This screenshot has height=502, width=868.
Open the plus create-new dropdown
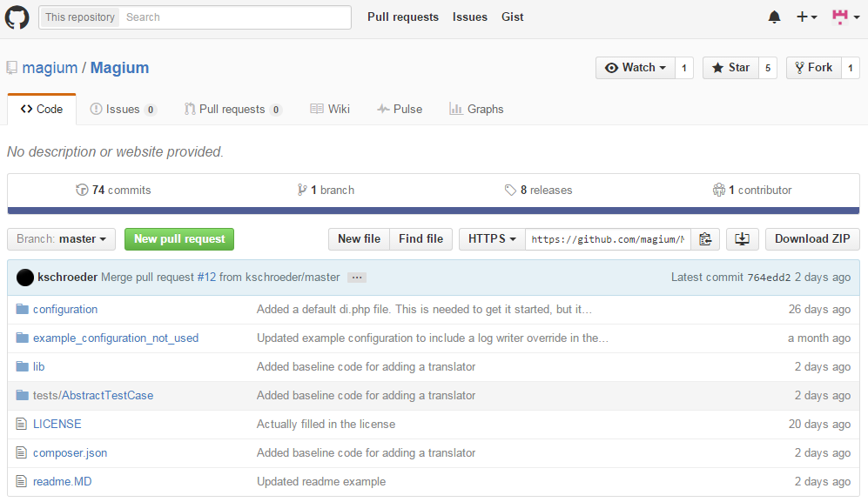click(806, 17)
